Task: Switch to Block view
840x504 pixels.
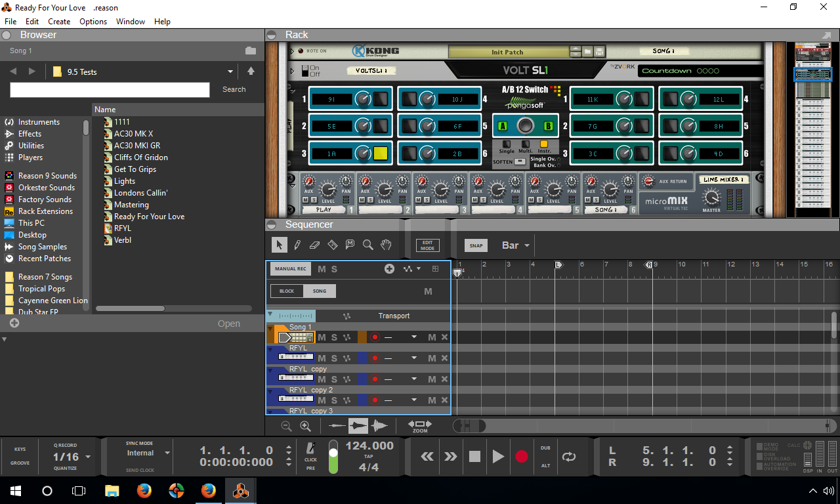Action: [287, 291]
